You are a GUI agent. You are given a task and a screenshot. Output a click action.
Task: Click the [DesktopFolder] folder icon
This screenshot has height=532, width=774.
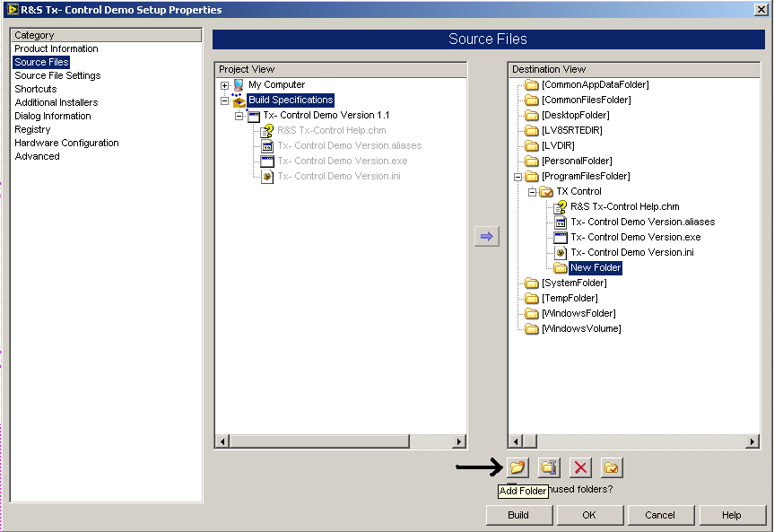532,116
